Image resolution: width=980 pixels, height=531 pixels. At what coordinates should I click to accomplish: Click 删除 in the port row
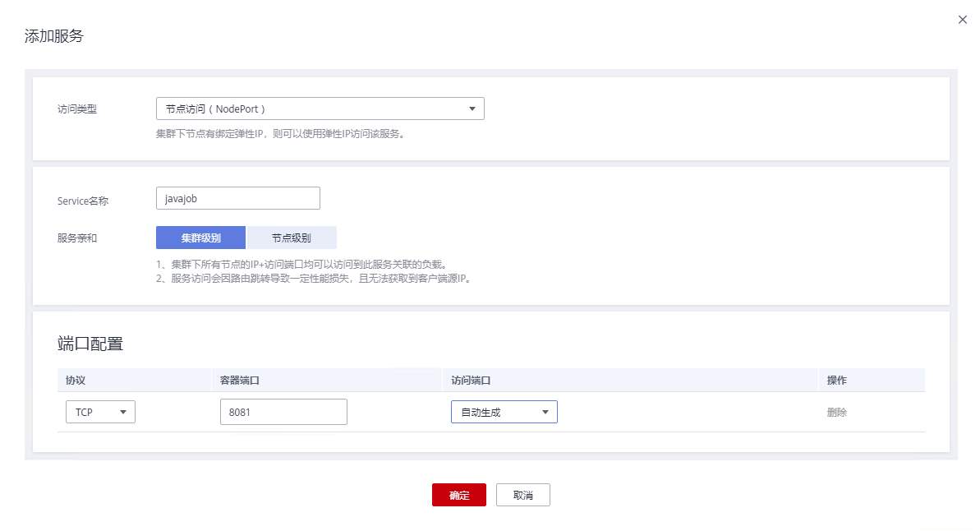pos(837,412)
